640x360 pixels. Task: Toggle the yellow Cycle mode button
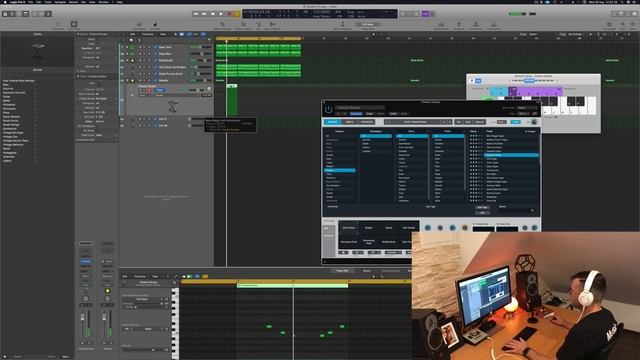coord(237,13)
